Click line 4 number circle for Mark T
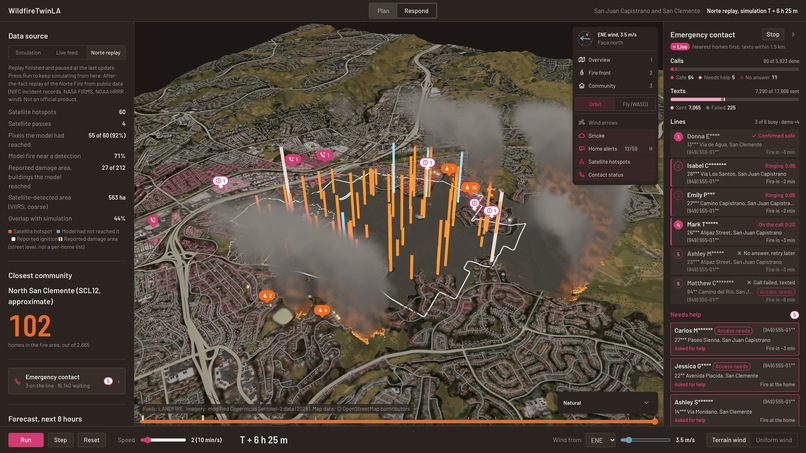This screenshot has width=806, height=453. [x=678, y=225]
